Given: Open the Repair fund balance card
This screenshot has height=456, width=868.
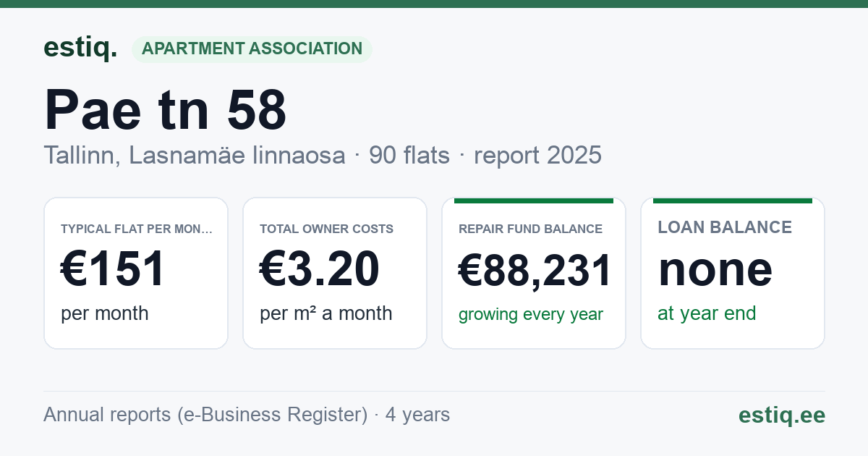Looking at the screenshot, I should click(534, 273).
